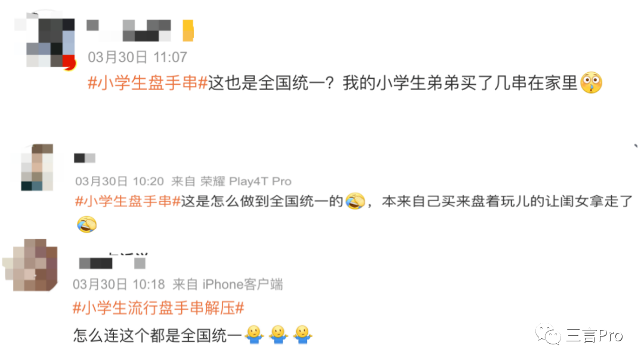Click the 三言Pro watermark text

point(595,335)
